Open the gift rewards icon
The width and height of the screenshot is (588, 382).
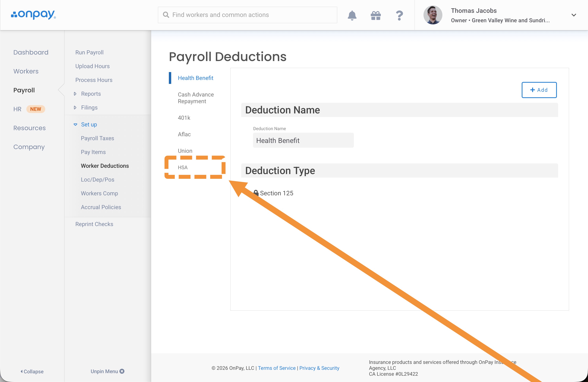[375, 15]
